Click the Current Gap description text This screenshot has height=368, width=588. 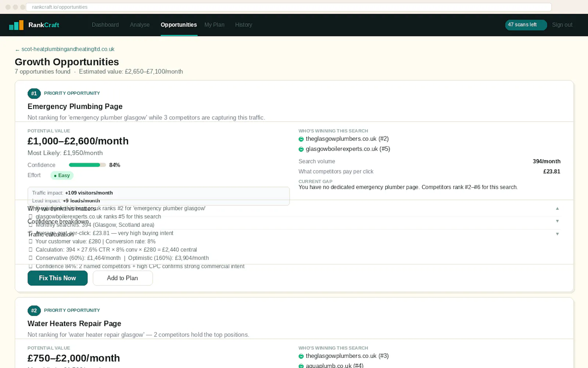(x=408, y=187)
